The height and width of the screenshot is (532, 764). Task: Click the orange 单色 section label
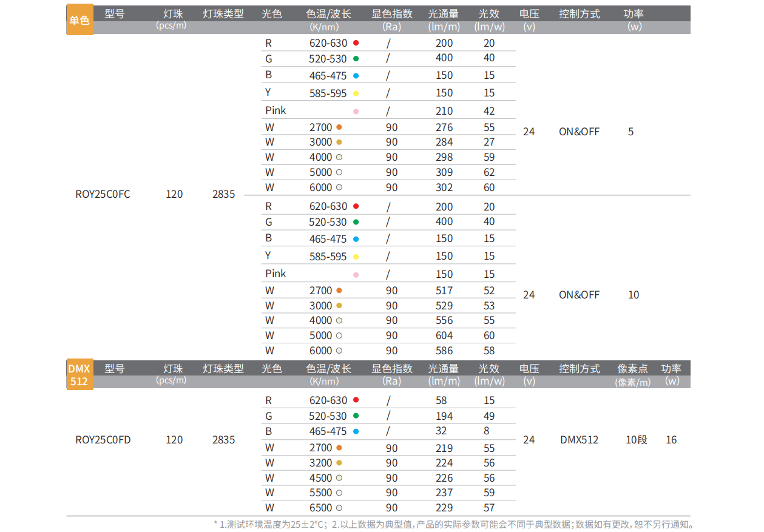(x=79, y=21)
